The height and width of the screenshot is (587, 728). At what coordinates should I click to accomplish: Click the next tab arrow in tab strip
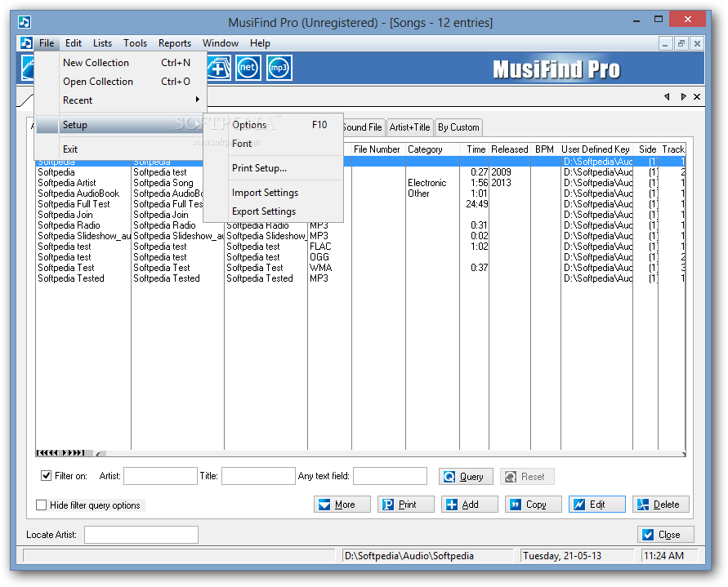pyautogui.click(x=683, y=96)
